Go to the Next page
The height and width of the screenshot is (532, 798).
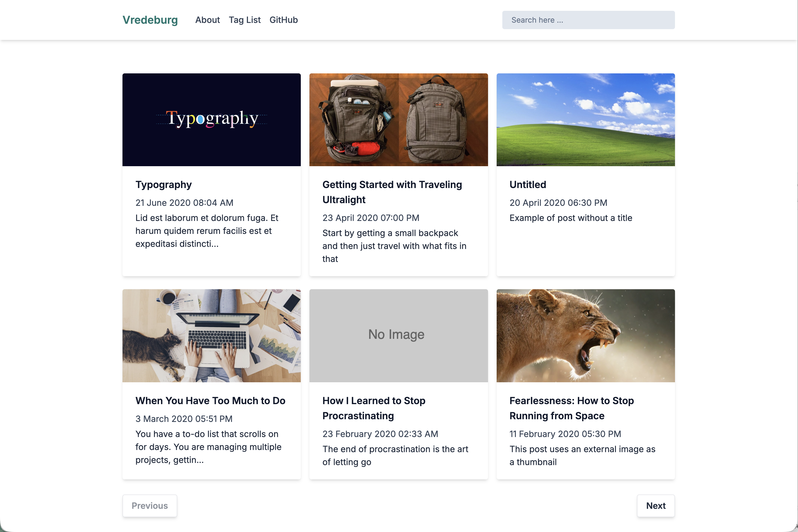656,506
